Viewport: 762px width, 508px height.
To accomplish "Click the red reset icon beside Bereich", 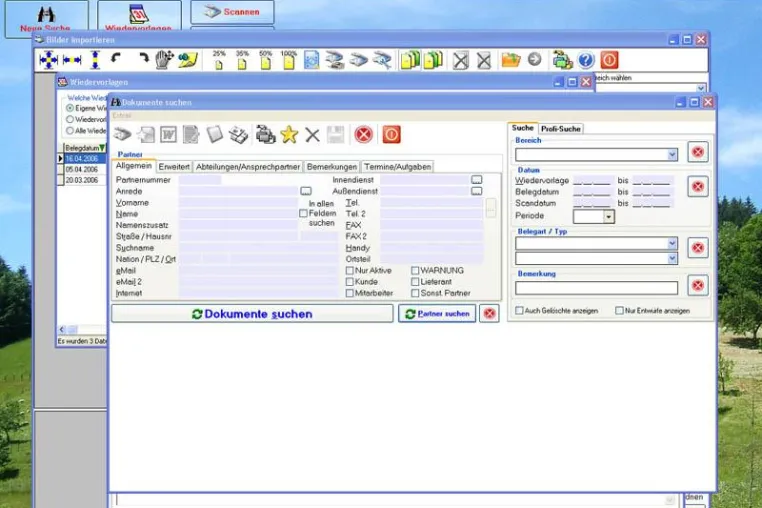I will coord(698,152).
